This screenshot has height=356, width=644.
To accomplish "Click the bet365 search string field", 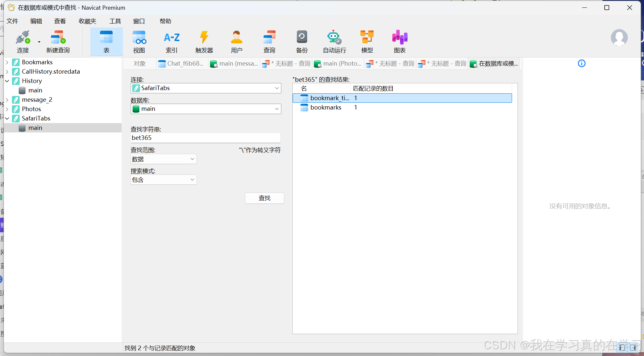I will 205,138.
